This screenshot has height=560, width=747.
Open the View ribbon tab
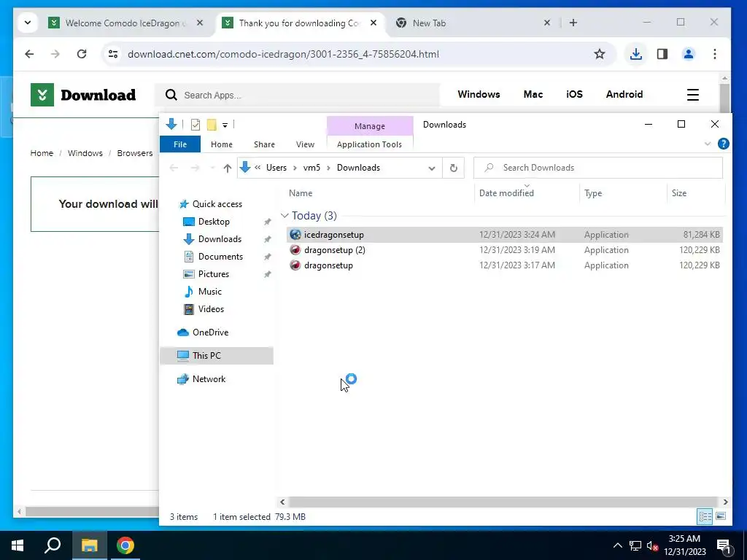[305, 144]
